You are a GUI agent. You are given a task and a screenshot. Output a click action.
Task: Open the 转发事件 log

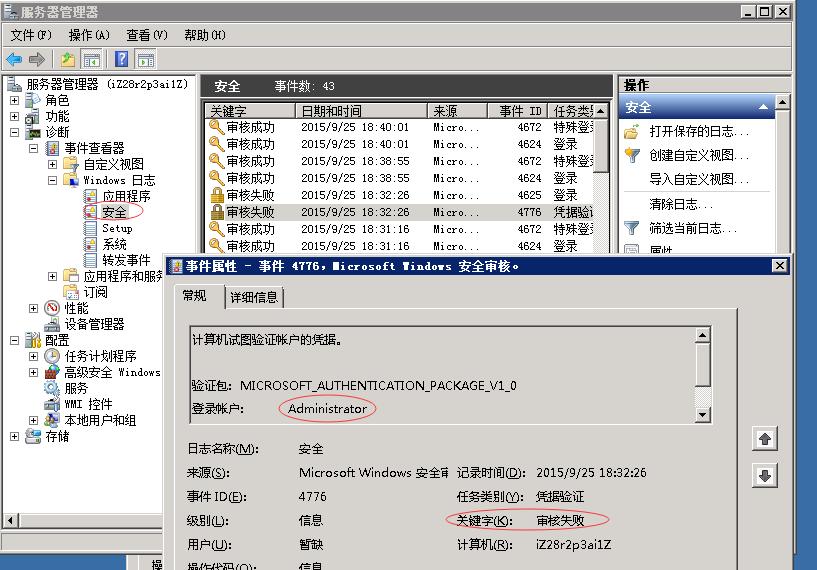pyautogui.click(x=126, y=260)
